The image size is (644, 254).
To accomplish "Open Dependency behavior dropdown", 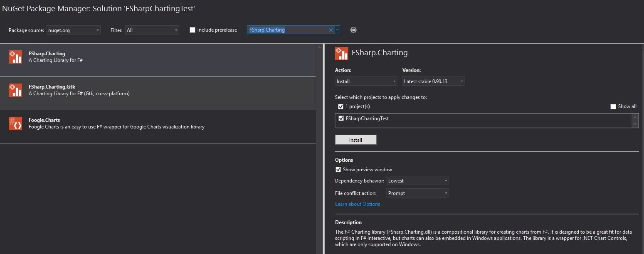I will click(x=417, y=181).
